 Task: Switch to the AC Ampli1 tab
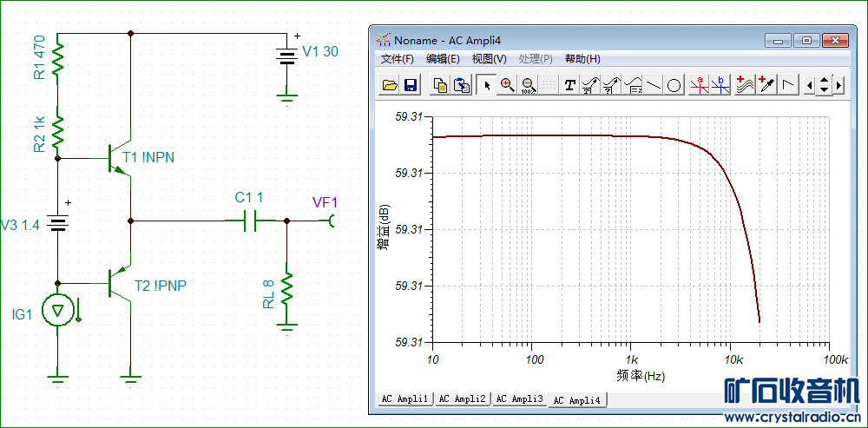pos(404,399)
